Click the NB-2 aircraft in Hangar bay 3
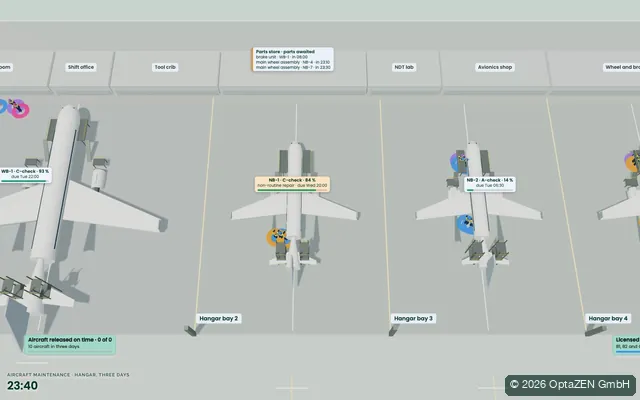This screenshot has width=640, height=400. coord(479,204)
